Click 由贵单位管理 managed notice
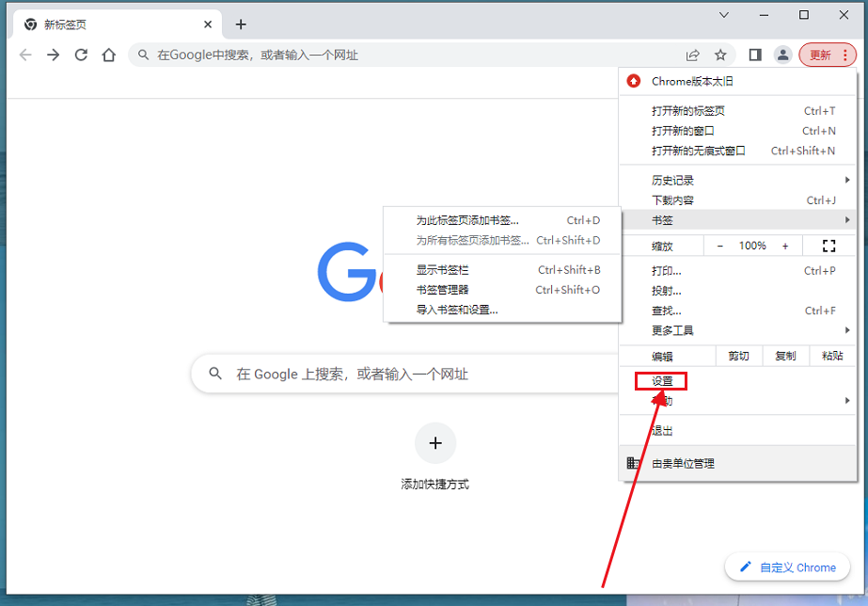868x606 pixels. click(737, 464)
